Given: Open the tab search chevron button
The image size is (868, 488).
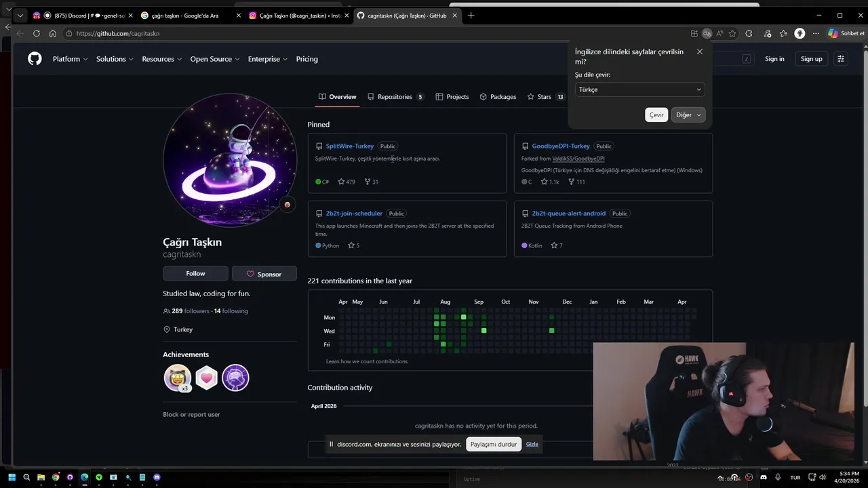Looking at the screenshot, I should [x=19, y=16].
